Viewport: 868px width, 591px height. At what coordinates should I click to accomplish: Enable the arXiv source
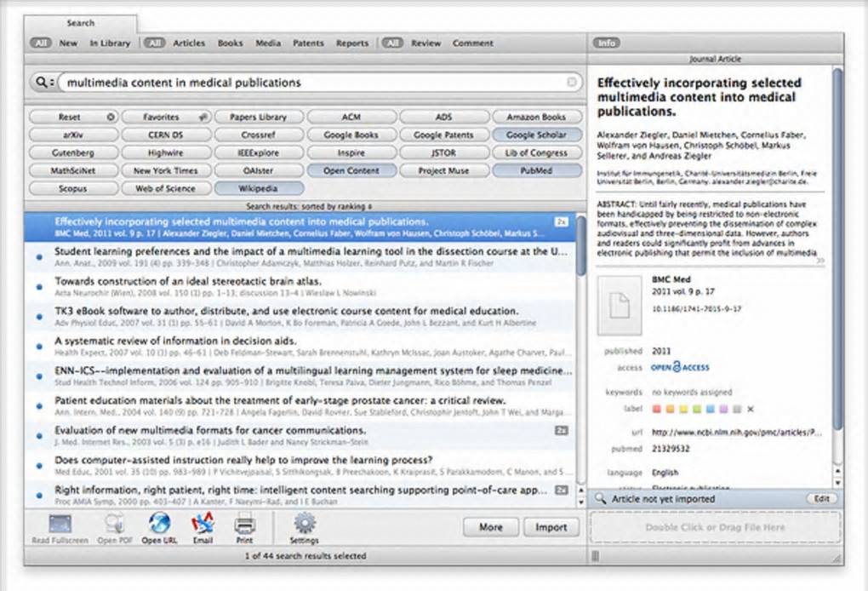[x=73, y=135]
